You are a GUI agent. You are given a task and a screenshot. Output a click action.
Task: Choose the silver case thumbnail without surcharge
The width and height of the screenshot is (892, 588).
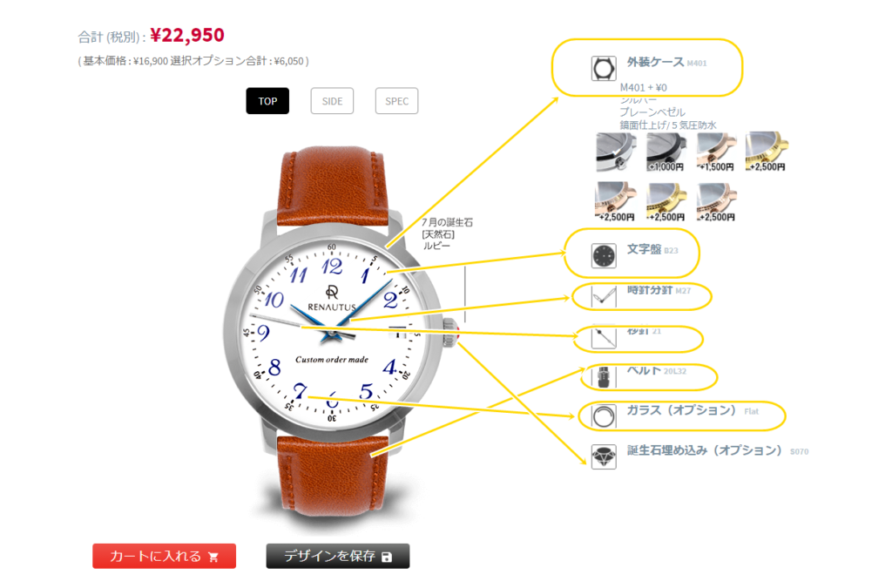[616, 152]
